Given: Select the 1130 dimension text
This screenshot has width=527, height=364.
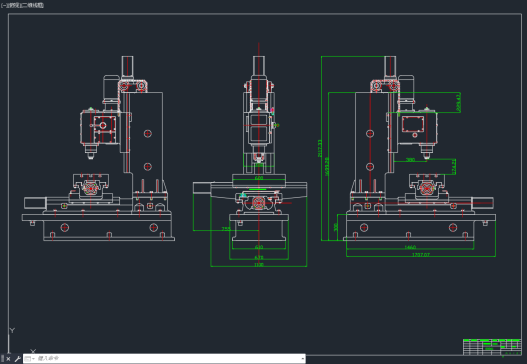Looking at the screenshot, I should (x=259, y=265).
